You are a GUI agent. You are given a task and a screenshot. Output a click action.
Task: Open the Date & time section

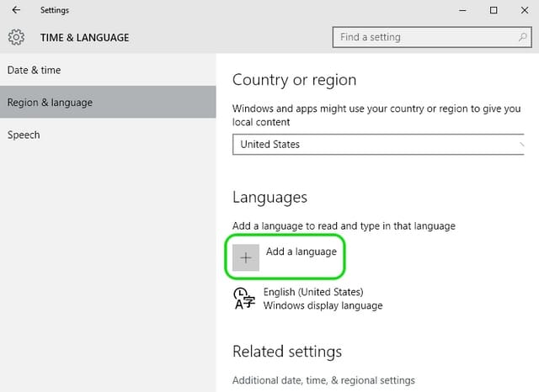pyautogui.click(x=35, y=70)
